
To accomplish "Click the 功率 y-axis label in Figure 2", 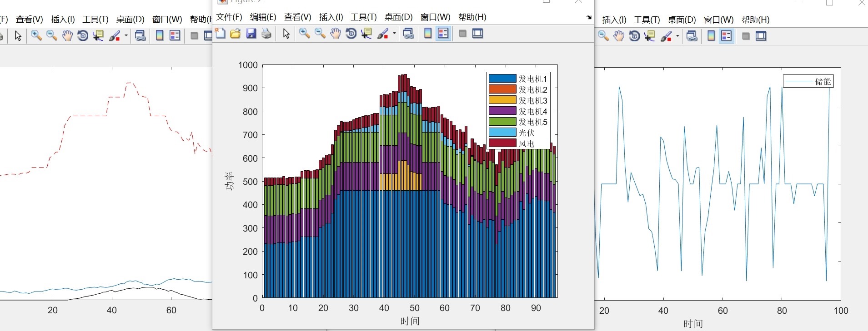I will (229, 181).
